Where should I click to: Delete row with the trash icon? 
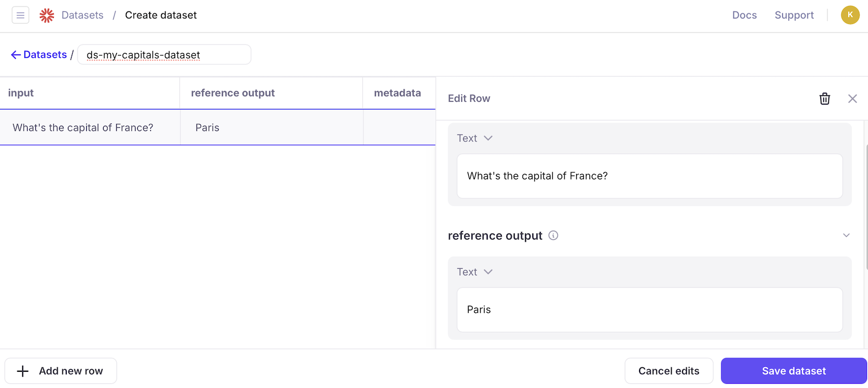(825, 99)
